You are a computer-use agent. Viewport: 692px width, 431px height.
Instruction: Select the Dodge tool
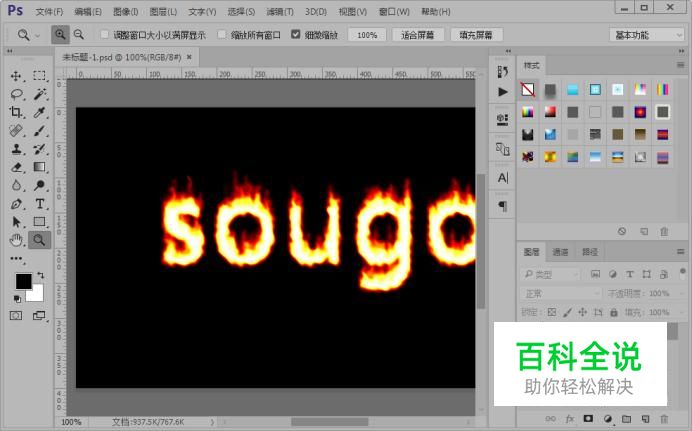39,185
